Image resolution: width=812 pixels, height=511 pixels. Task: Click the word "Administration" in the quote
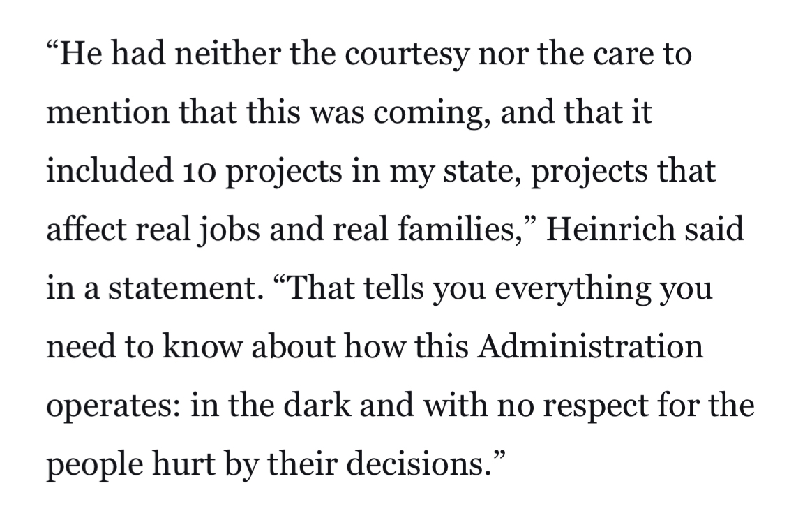589,346
